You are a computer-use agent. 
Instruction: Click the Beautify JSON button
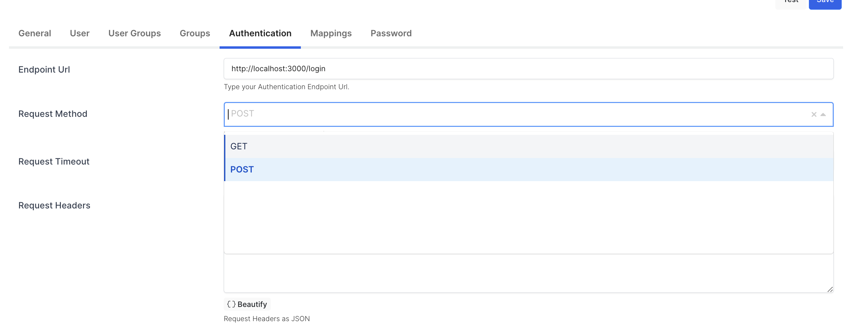pyautogui.click(x=247, y=304)
